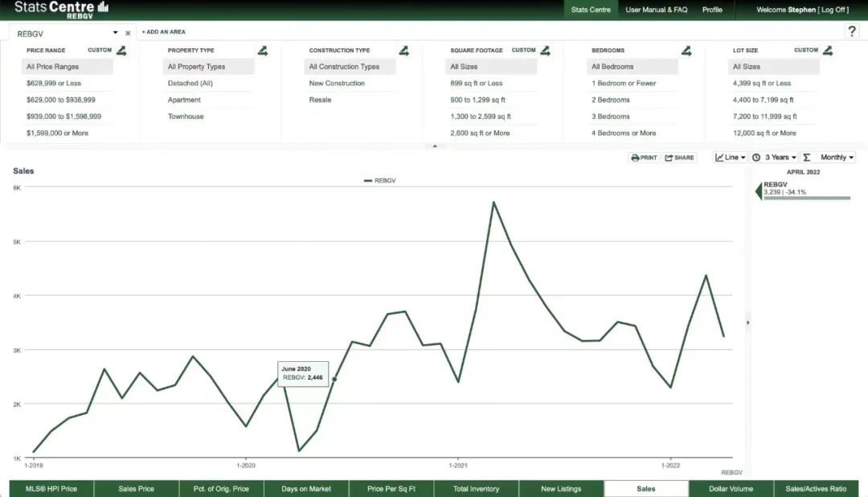Click Log Off link
The image size is (868, 497).
click(x=833, y=10)
